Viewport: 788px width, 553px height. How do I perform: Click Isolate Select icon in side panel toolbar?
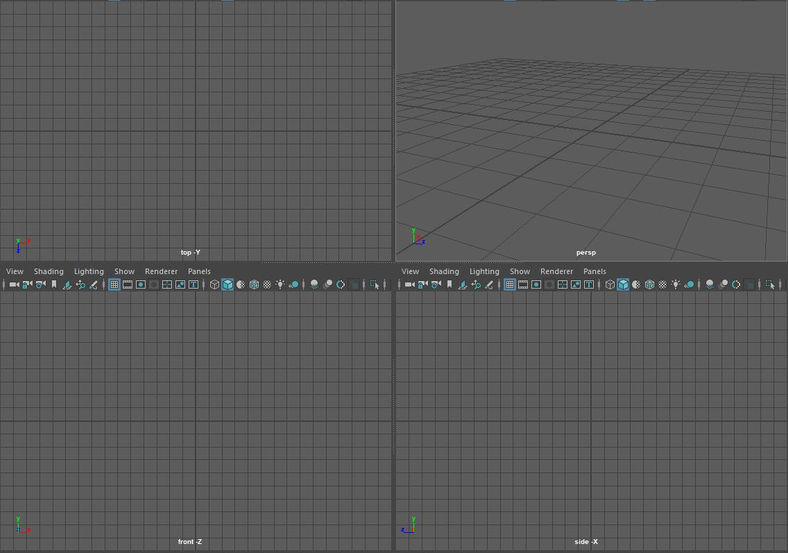pyautogui.click(x=770, y=285)
